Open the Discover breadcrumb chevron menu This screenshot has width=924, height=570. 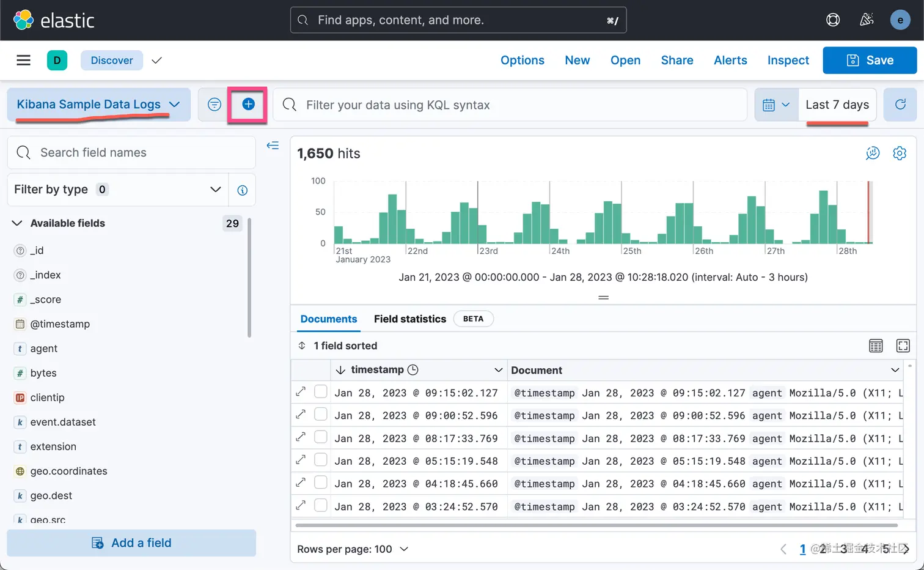pyautogui.click(x=156, y=60)
